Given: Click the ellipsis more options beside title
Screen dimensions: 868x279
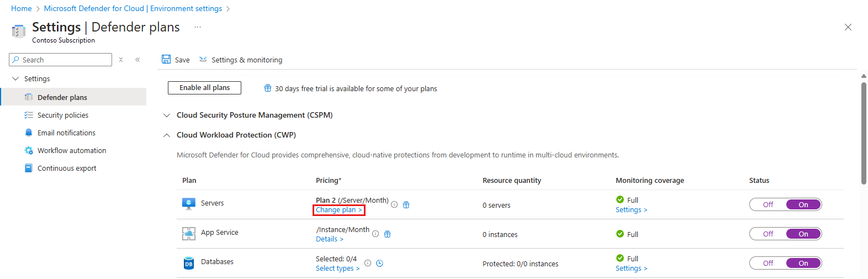Looking at the screenshot, I should (x=198, y=27).
